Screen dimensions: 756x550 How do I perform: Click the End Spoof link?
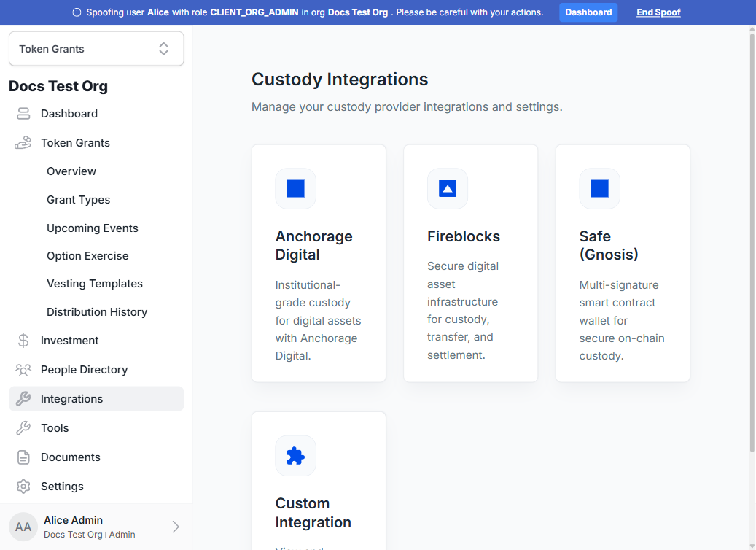(x=658, y=12)
